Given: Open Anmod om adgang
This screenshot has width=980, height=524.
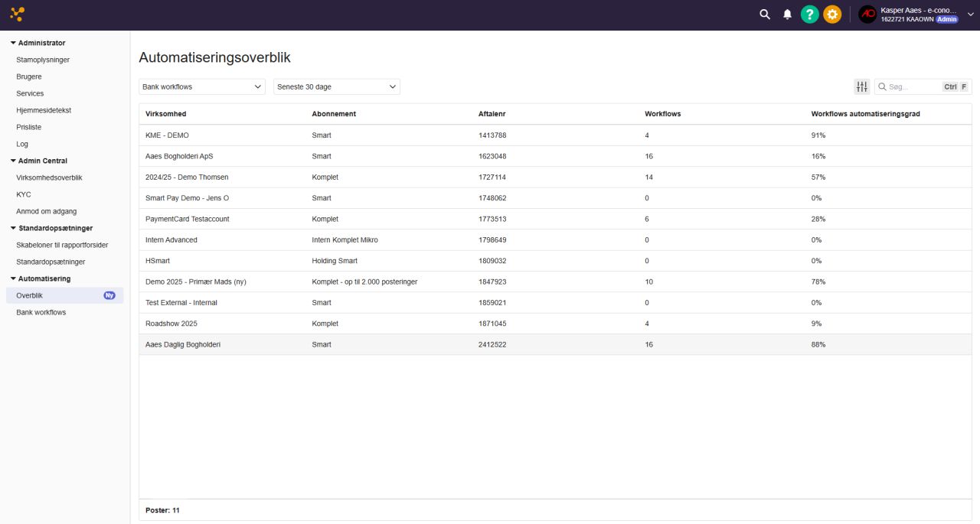Looking at the screenshot, I should [x=47, y=211].
